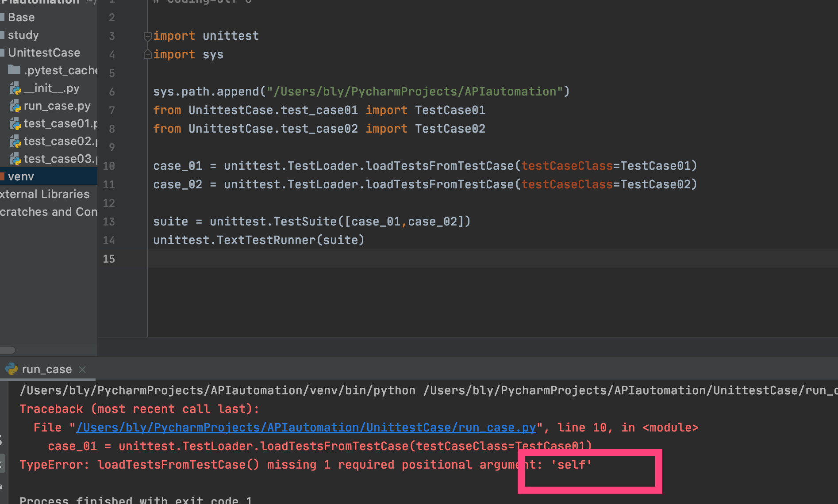This screenshot has width=838, height=504.
Task: Click the Python icon on run_case tab
Action: point(12,369)
